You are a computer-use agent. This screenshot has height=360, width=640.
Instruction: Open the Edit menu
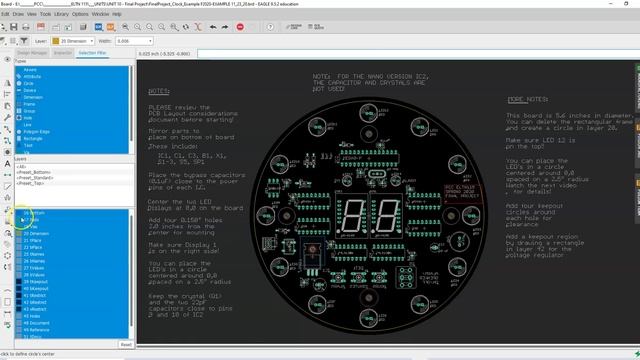tap(5, 14)
